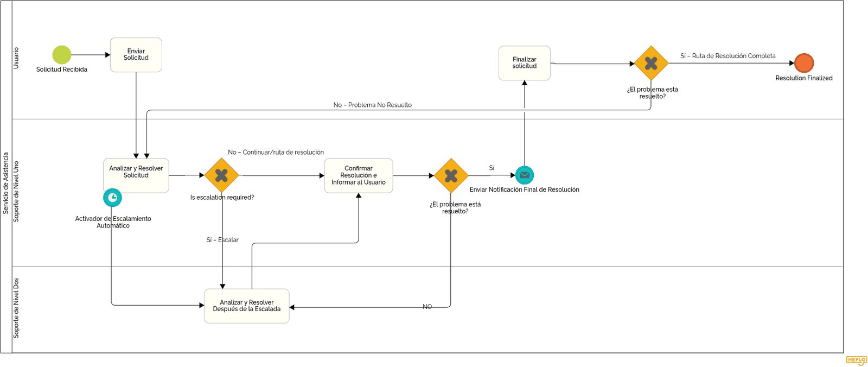The width and height of the screenshot is (868, 367).
Task: Click the Usuario lane header label
Action: pos(16,58)
